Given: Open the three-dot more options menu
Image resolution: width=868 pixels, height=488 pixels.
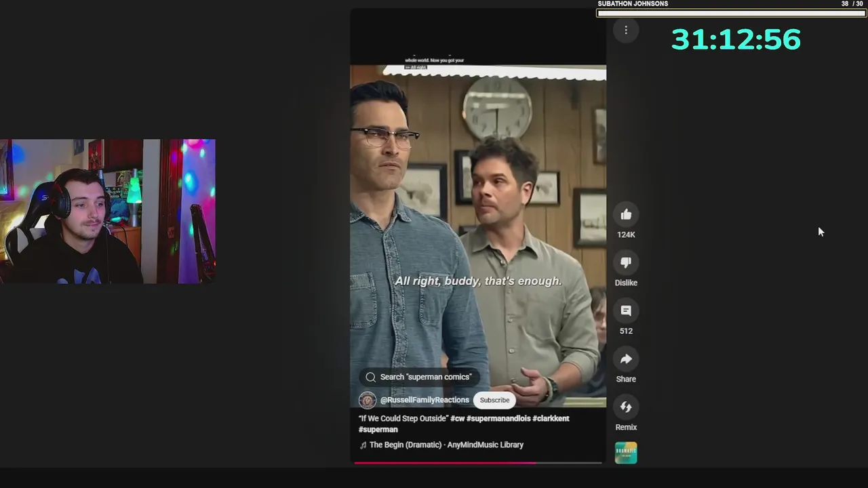Looking at the screenshot, I should click(x=626, y=30).
